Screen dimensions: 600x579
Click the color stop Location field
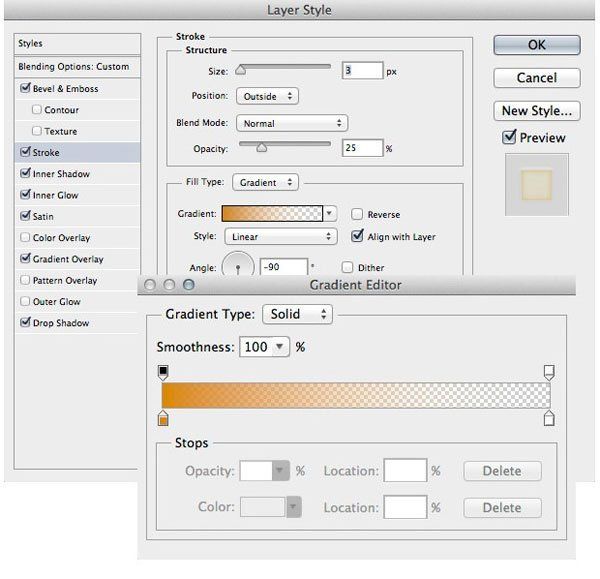[x=405, y=507]
